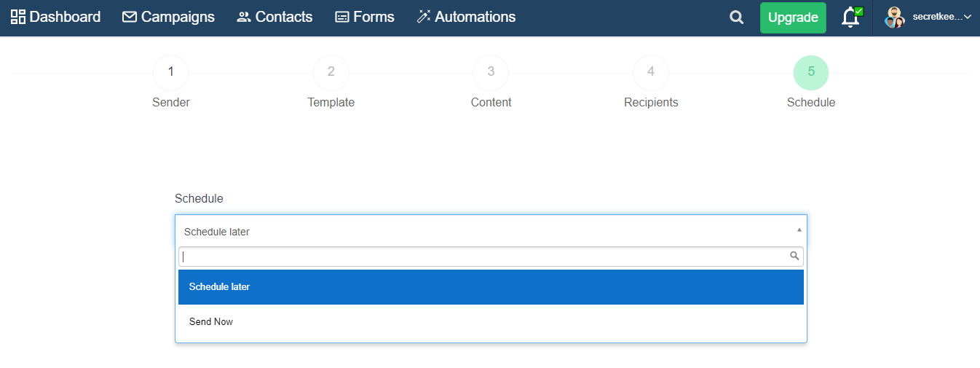Go to step 3 Content
980x368 pixels.
[x=491, y=72]
